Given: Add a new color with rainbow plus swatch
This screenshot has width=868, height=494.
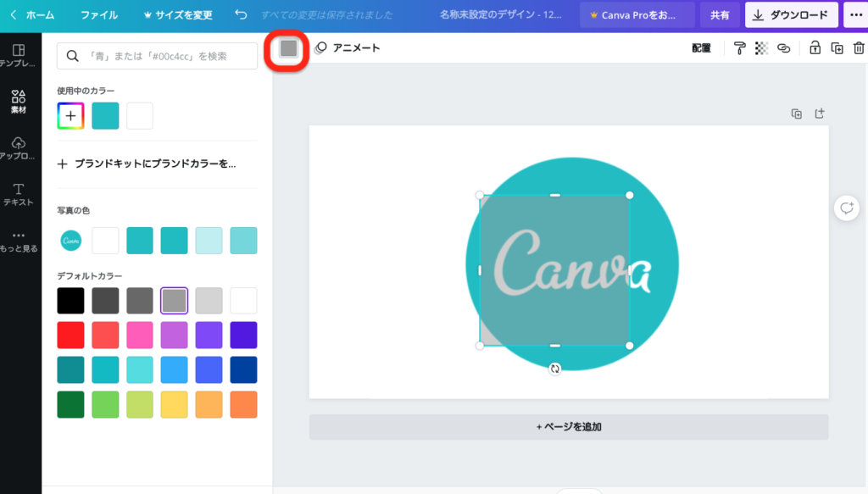Looking at the screenshot, I should click(70, 115).
